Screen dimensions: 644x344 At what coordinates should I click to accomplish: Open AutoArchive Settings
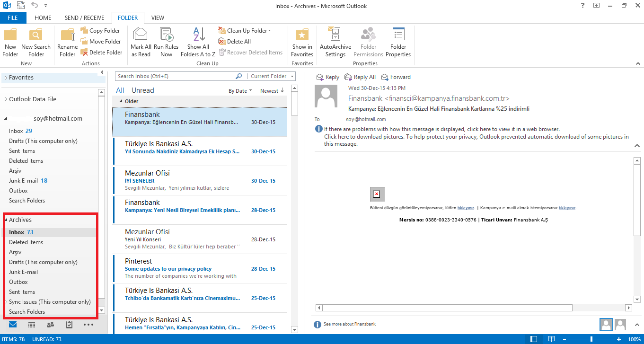pos(335,42)
